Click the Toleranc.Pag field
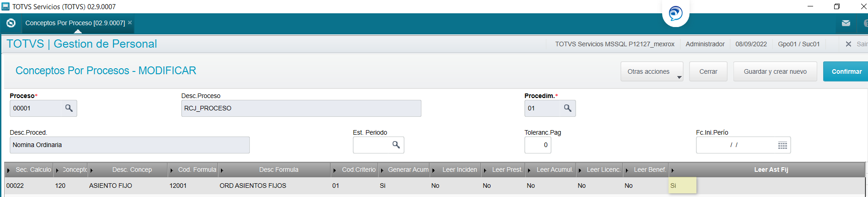 tap(538, 145)
